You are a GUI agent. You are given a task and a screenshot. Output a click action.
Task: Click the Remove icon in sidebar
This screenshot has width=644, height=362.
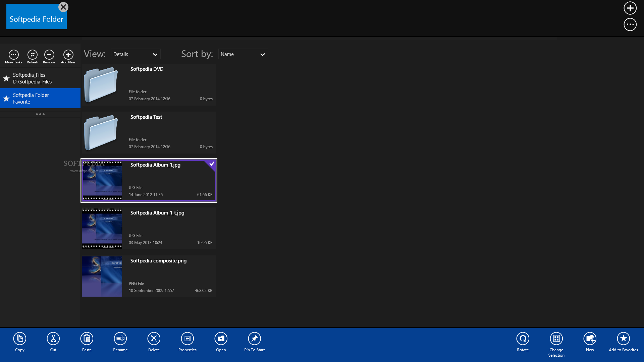click(x=49, y=55)
